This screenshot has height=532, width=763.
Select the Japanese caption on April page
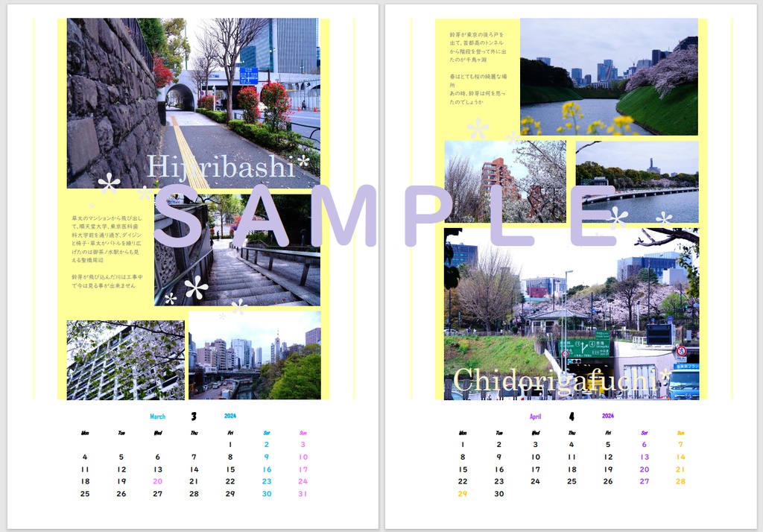478,68
